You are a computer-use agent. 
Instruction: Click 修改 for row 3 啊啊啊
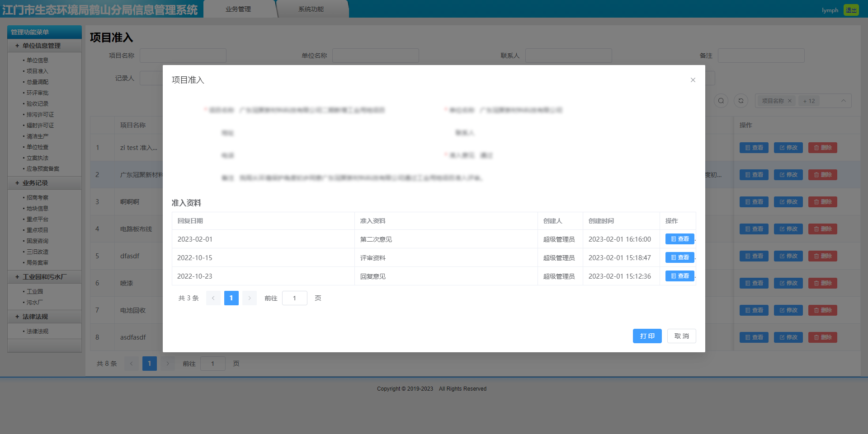pyautogui.click(x=788, y=202)
